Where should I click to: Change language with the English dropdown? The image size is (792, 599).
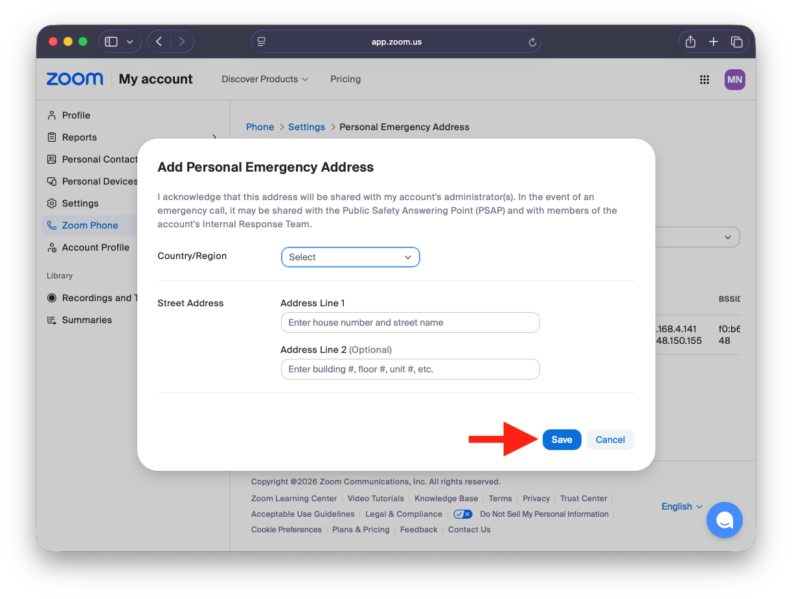tap(681, 507)
